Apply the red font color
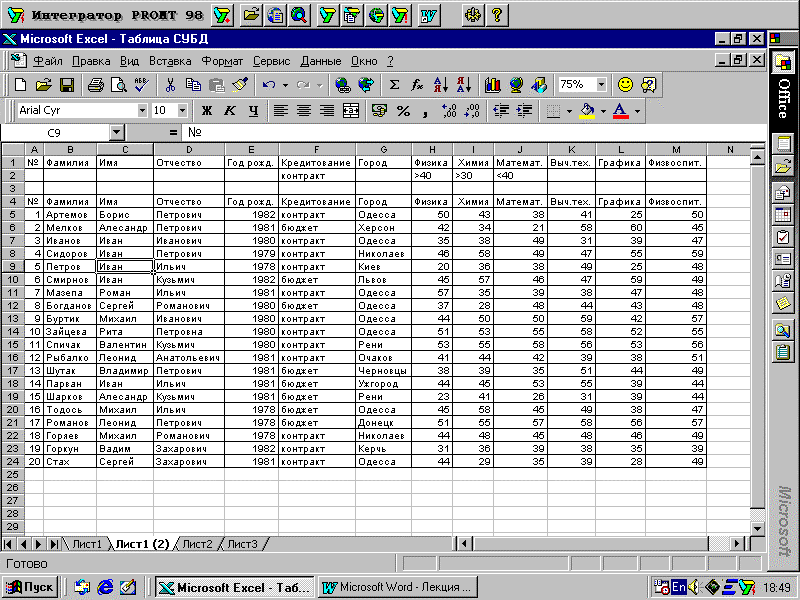800x600 pixels. click(620, 111)
